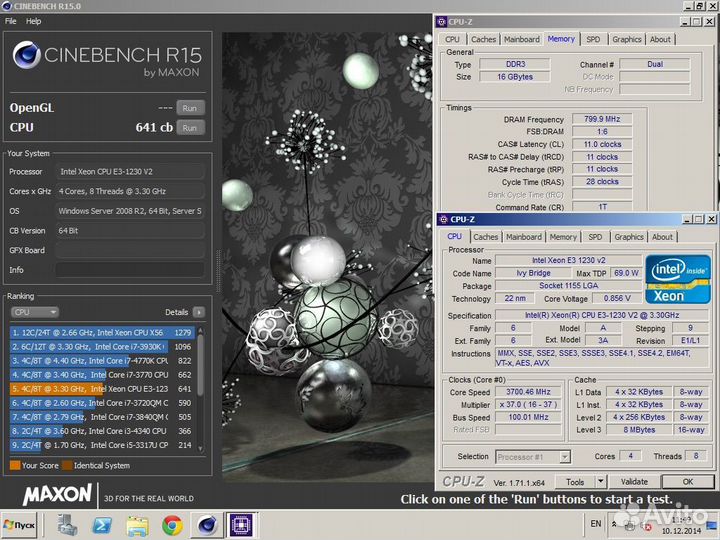Open Google Chrome from the taskbar
Image resolution: width=720 pixels, height=540 pixels.
[172, 524]
